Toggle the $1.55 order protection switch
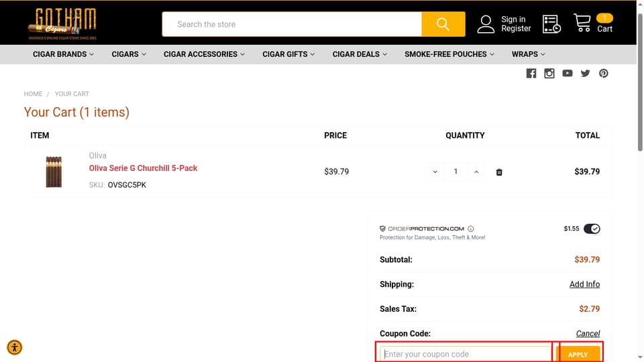644x362 pixels. (592, 229)
